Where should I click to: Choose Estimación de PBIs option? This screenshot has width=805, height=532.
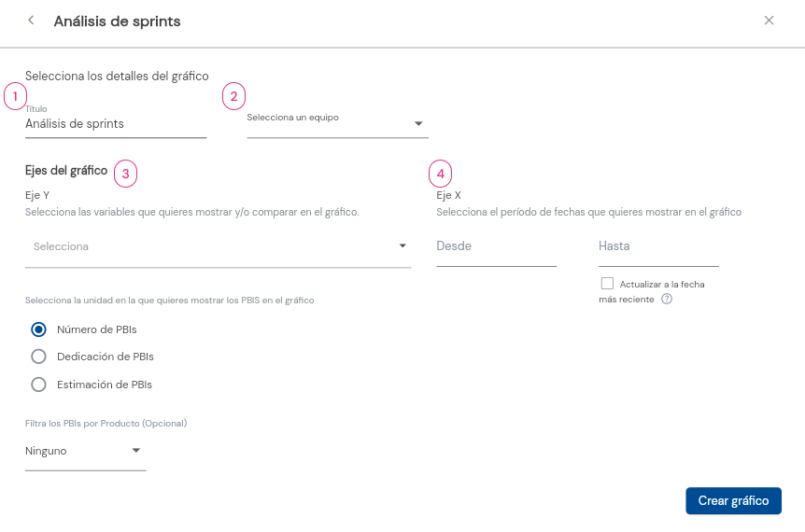pyautogui.click(x=38, y=385)
